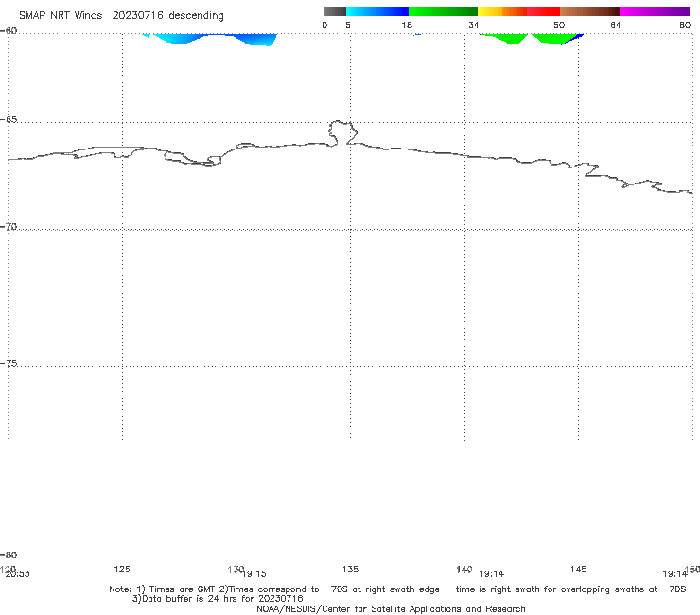
Task: Click the '140' longitude label
Action: (x=464, y=569)
